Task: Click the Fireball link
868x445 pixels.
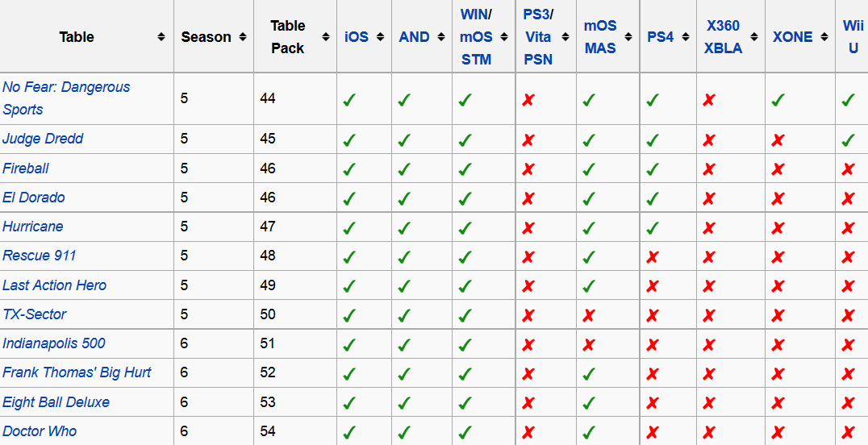Action: (x=26, y=168)
